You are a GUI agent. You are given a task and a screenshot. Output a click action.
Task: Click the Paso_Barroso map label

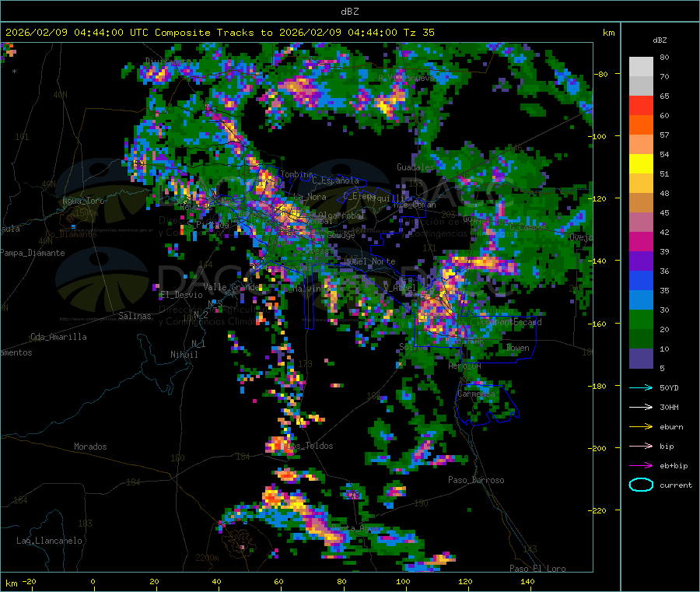pyautogui.click(x=476, y=480)
